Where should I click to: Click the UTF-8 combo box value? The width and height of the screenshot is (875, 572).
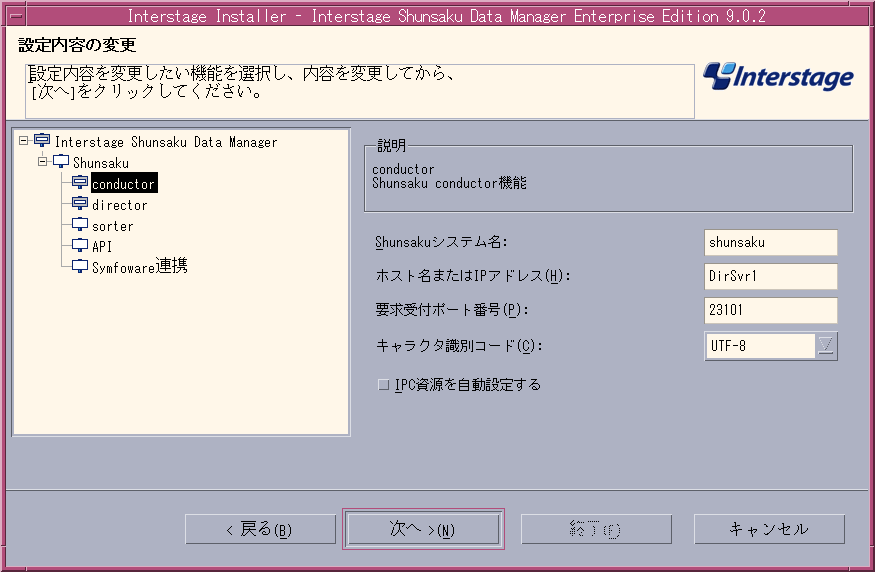point(759,346)
